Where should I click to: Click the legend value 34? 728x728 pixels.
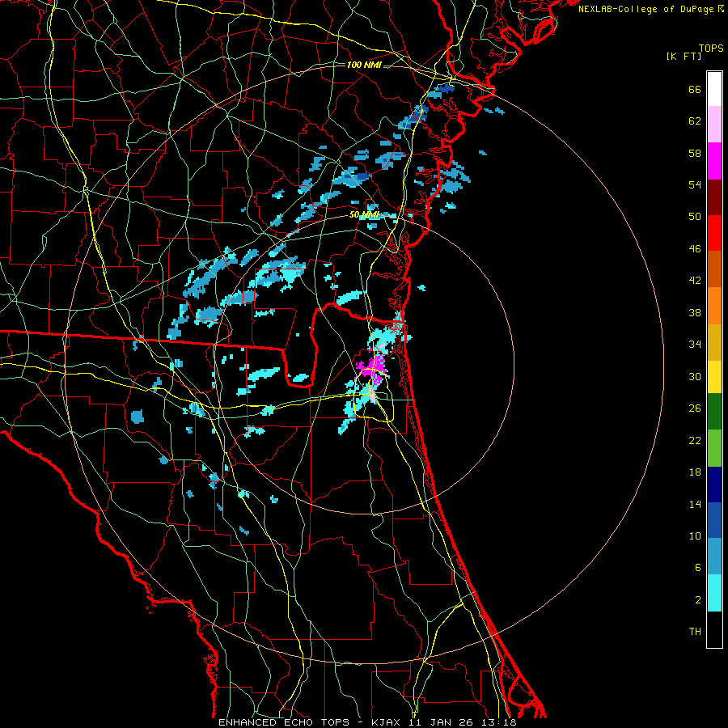(695, 344)
